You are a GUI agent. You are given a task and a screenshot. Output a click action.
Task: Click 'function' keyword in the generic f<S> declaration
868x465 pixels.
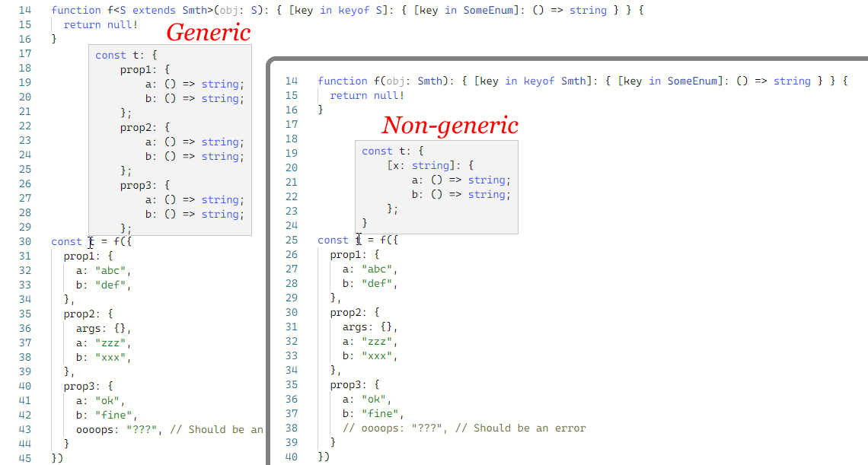coord(76,10)
